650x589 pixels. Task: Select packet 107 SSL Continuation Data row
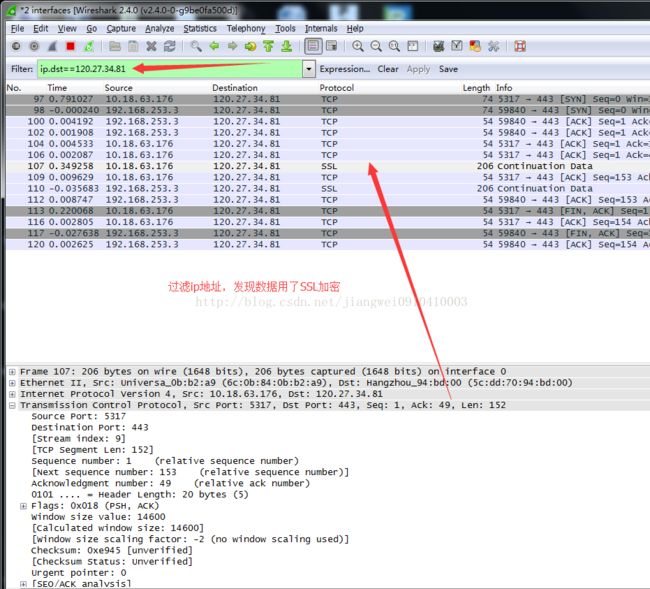[x=328, y=166]
